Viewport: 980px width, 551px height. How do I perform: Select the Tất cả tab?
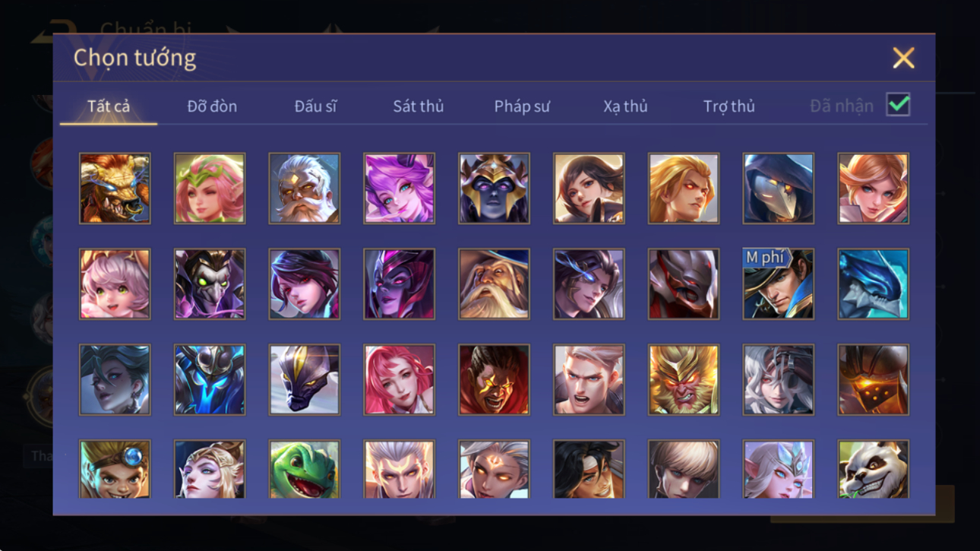109,106
